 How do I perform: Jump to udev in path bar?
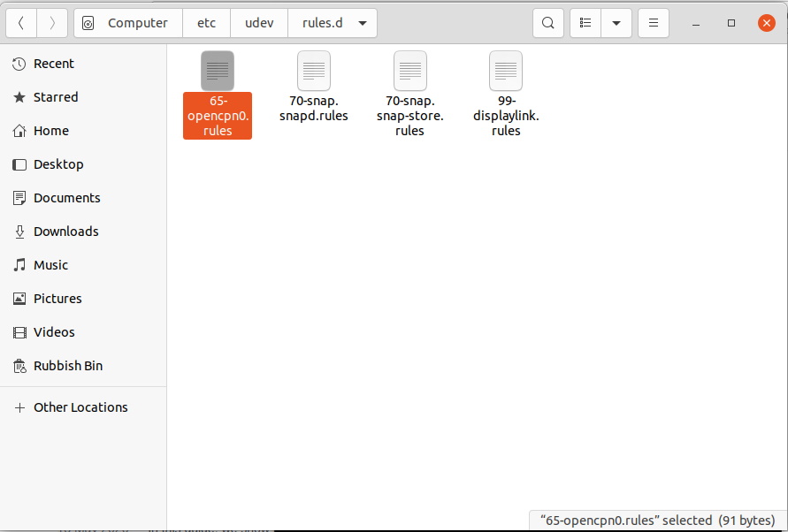pos(258,23)
